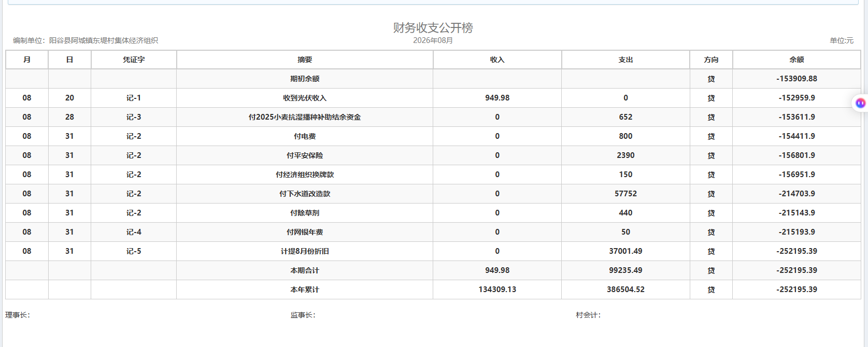
Task: Select the 计提8月份折旧 row
Action: [x=433, y=251]
